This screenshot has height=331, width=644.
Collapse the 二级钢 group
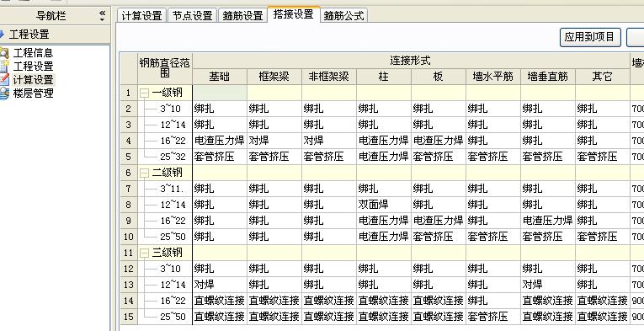pos(144,173)
